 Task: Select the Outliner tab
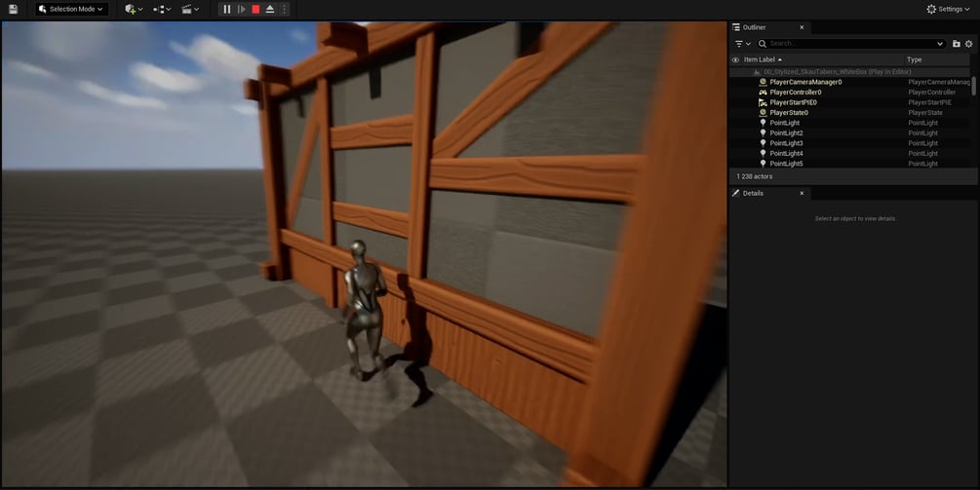[753, 27]
